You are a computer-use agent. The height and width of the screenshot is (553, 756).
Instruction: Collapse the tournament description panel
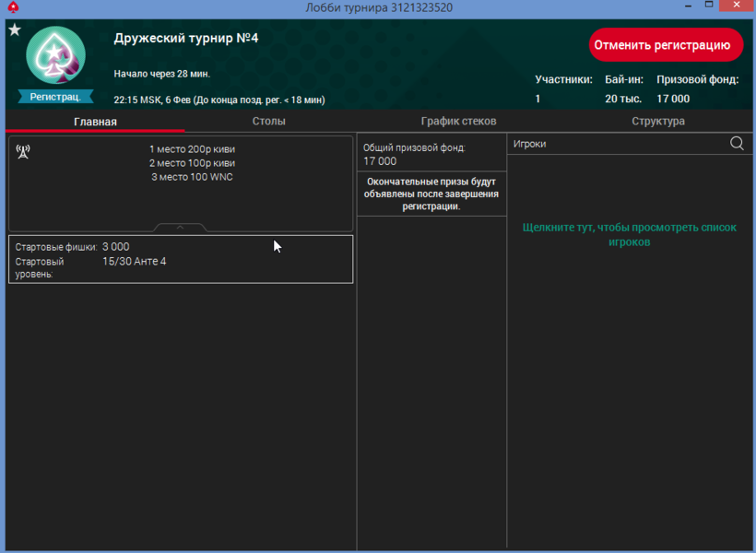point(181,227)
